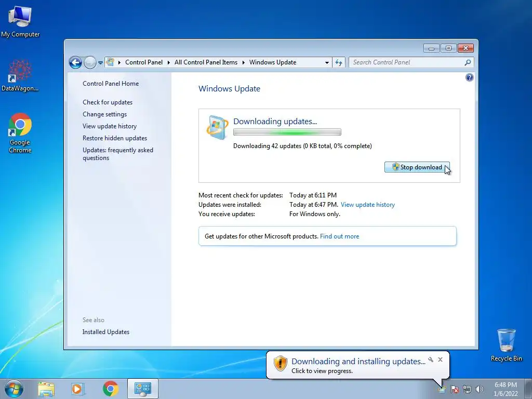Open recent pages dropdown arrow beside navigation buttons
The height and width of the screenshot is (399, 532).
(100, 63)
